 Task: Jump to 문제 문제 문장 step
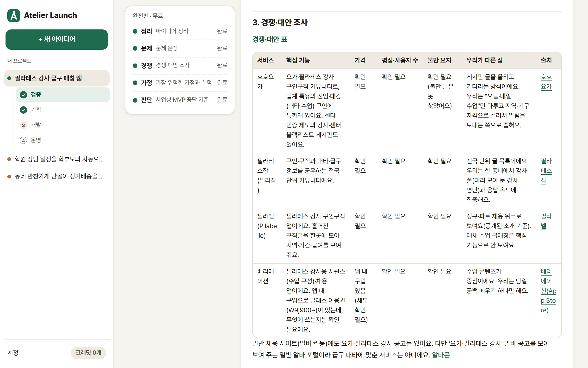point(180,48)
